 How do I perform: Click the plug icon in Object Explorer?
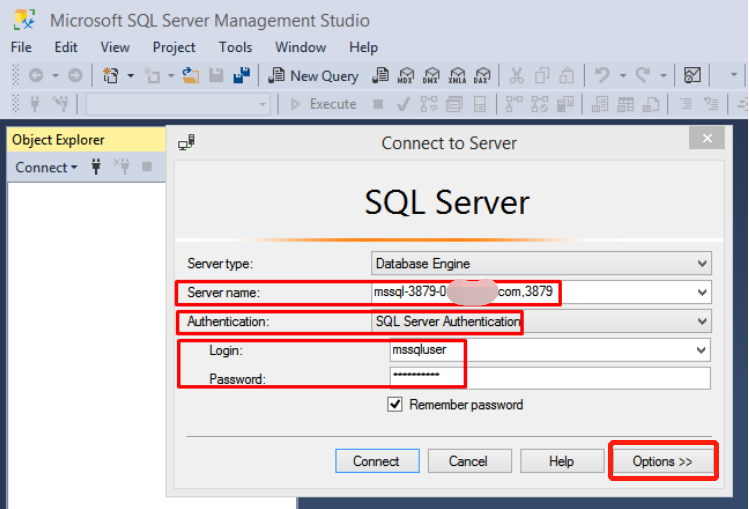pos(96,167)
